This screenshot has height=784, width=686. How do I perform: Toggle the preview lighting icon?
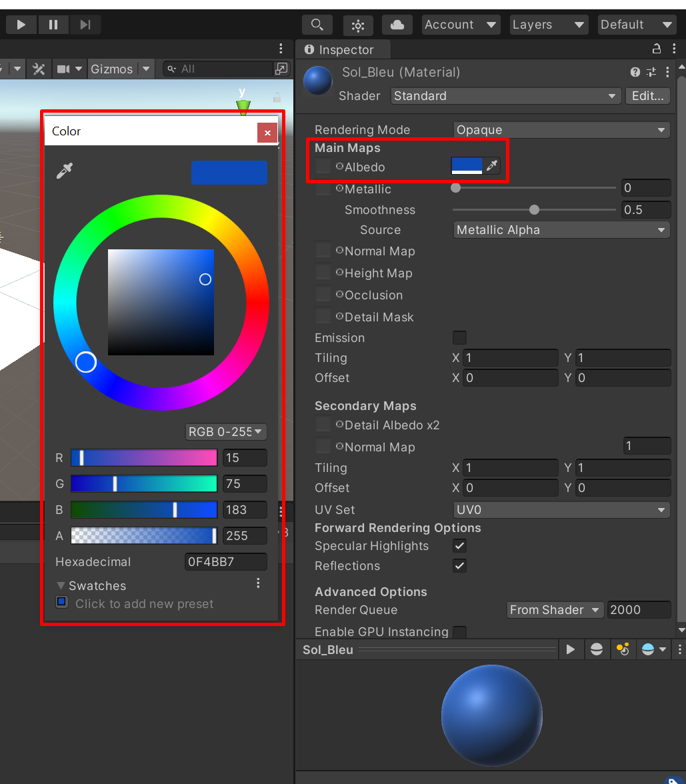point(623,649)
